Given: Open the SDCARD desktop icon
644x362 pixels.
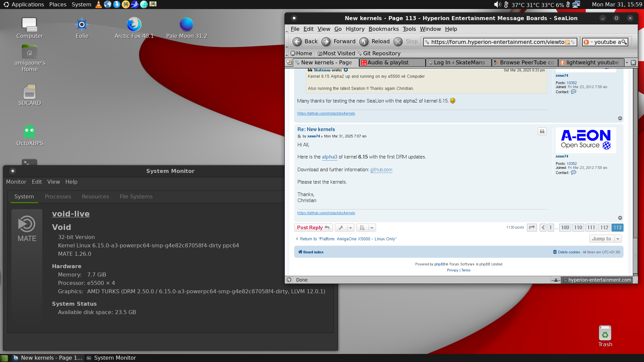Looking at the screenshot, I should click(x=30, y=95).
